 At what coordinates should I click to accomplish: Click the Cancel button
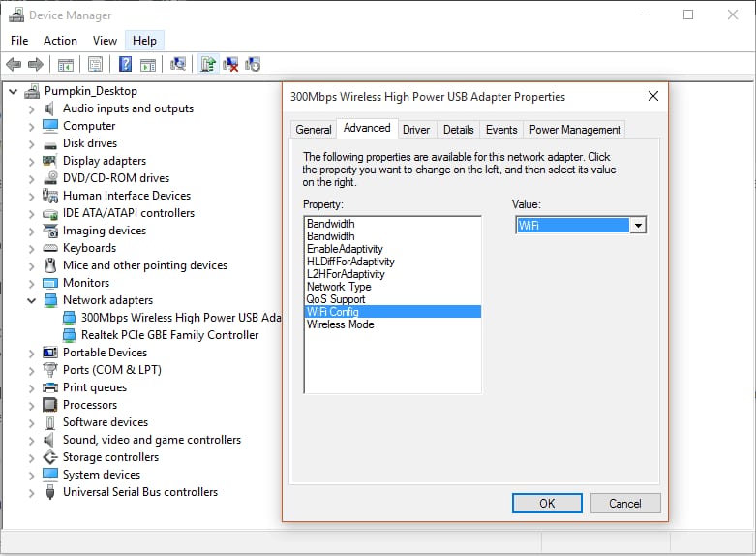pos(625,504)
